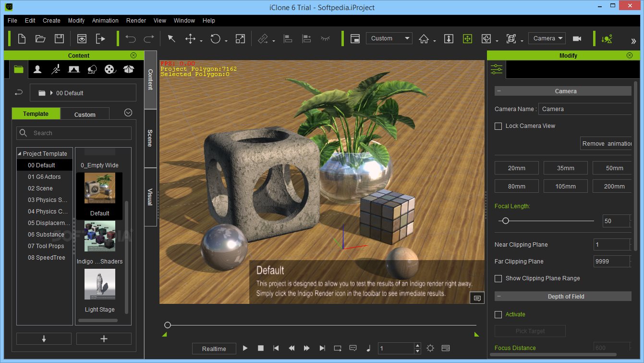644x363 pixels.
Task: Create a new project with the blank page icon
Action: [x=22, y=38]
